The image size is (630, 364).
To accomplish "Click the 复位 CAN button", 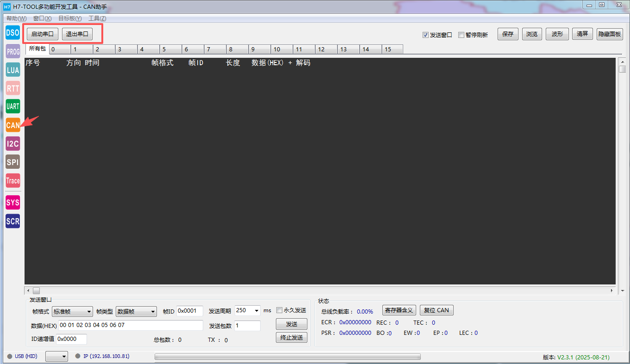I will pyautogui.click(x=436, y=310).
